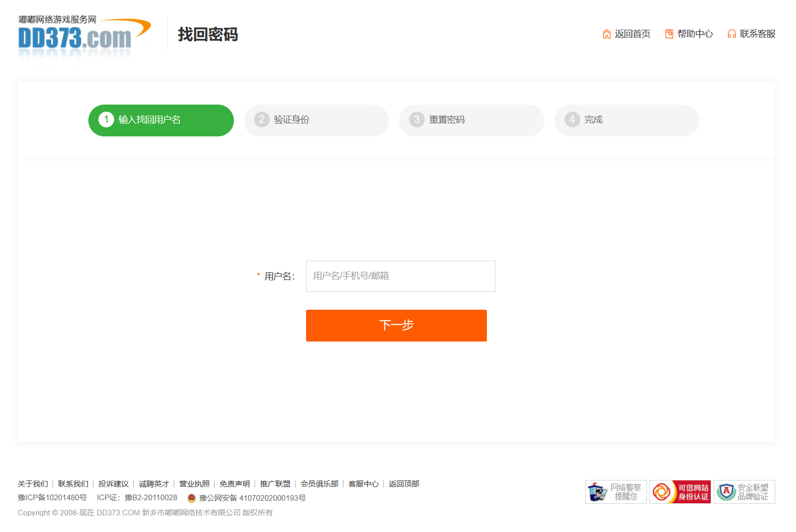Screen dimensions: 796x532
Task: Open the 联系客服 link
Action: click(758, 34)
